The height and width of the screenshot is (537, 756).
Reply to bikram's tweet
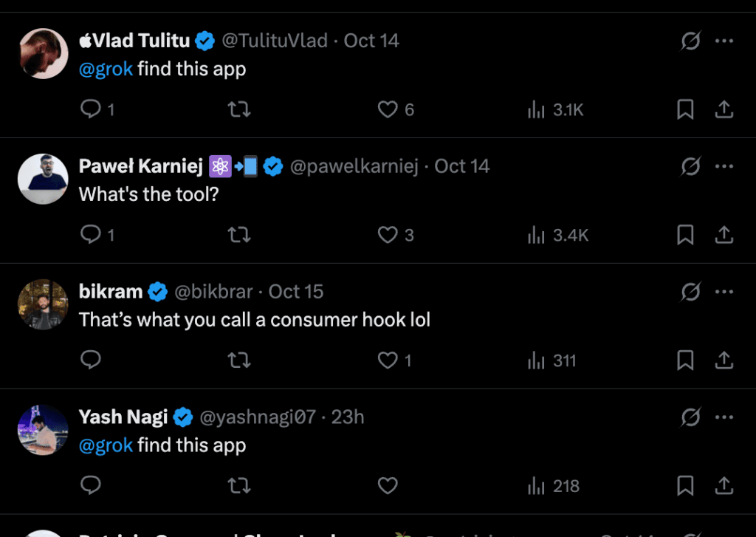[x=91, y=361]
